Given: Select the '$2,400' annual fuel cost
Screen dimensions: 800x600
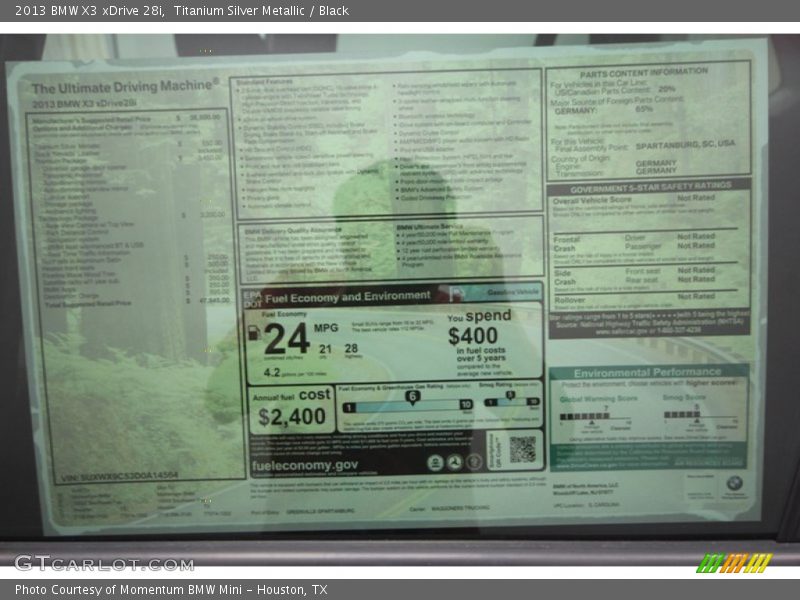Looking at the screenshot, I should (292, 417).
